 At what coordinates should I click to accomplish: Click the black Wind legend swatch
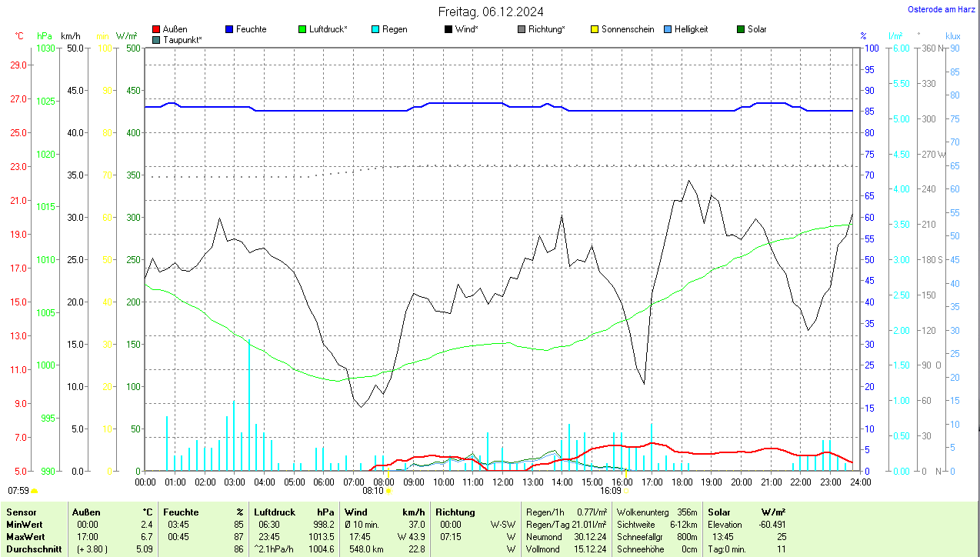coord(448,29)
